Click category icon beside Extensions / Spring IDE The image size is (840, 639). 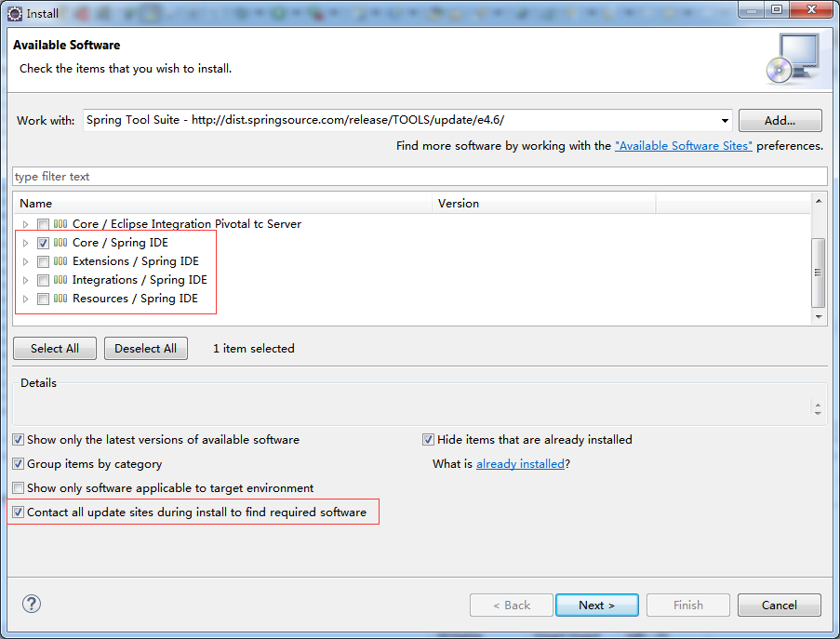(60, 261)
